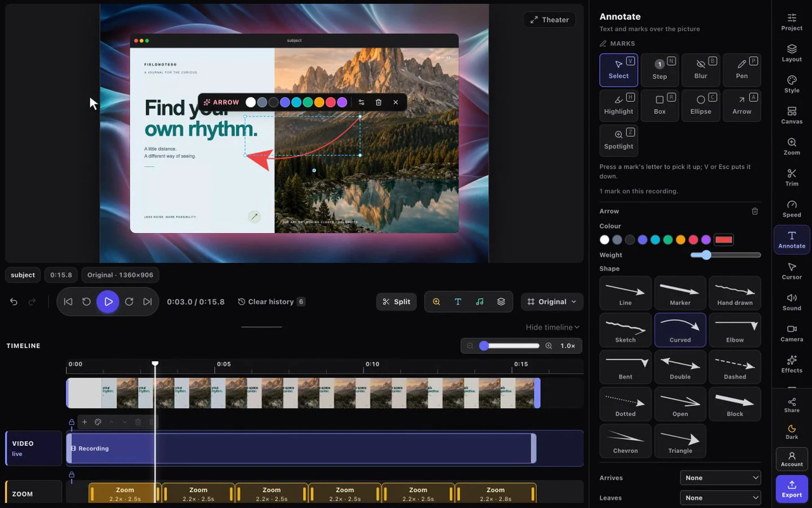The image size is (812, 508).
Task: Skip to the start of the recording
Action: tap(68, 301)
